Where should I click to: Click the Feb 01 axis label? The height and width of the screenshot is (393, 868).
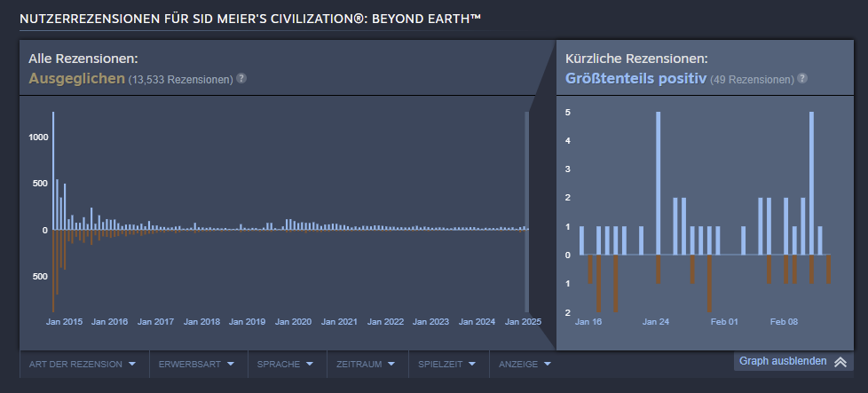(x=724, y=322)
